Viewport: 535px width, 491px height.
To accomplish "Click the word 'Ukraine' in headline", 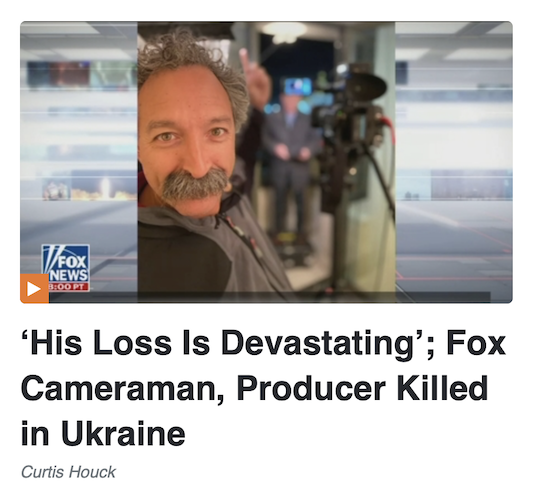I will [124, 434].
